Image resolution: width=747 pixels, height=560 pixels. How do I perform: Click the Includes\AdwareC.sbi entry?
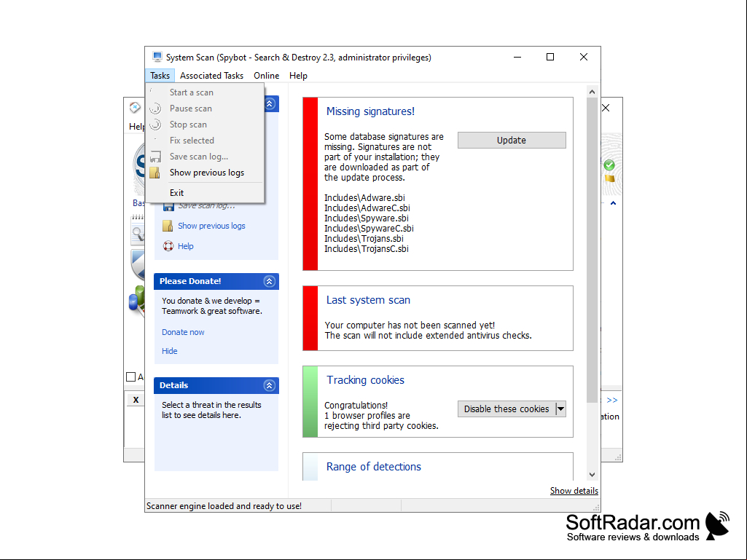click(367, 208)
